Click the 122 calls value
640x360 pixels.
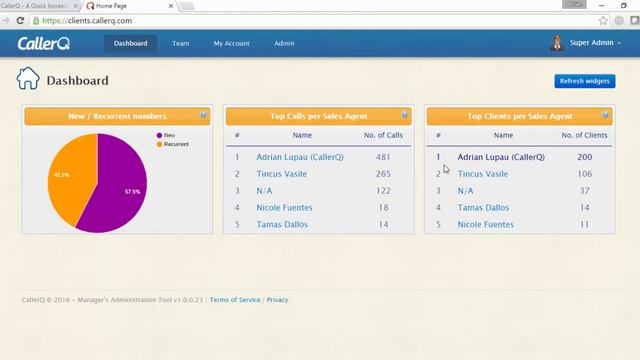(383, 191)
